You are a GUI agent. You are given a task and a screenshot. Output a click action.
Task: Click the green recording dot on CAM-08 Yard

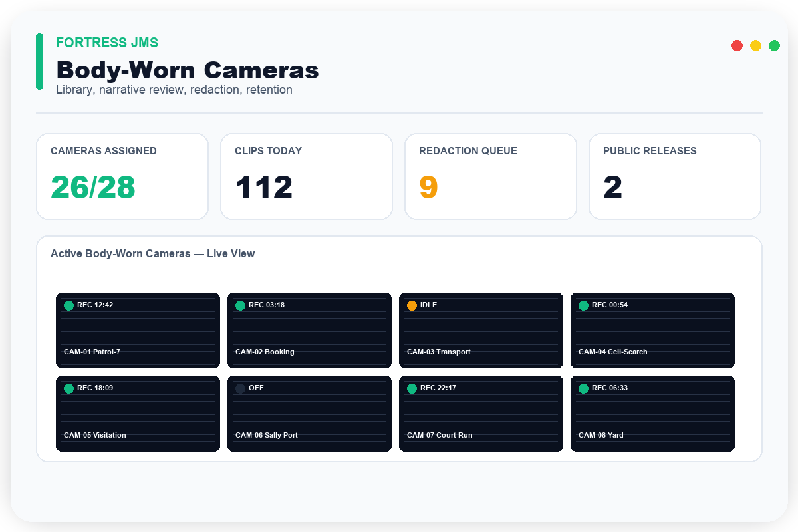point(583,388)
